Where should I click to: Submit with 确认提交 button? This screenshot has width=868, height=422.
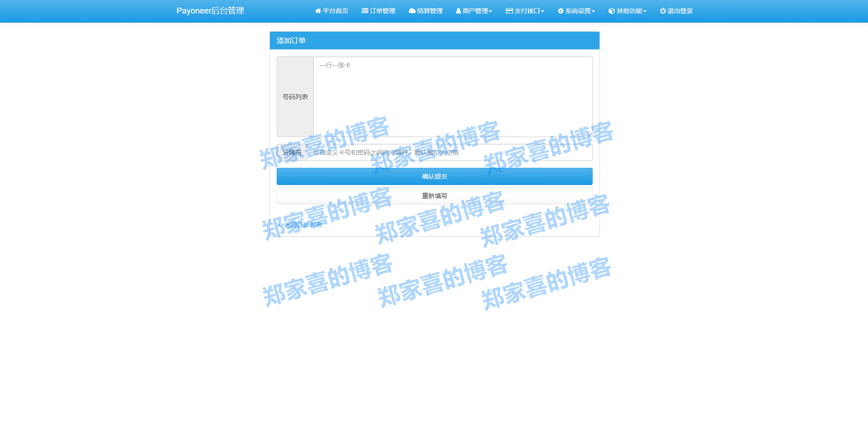tap(435, 176)
